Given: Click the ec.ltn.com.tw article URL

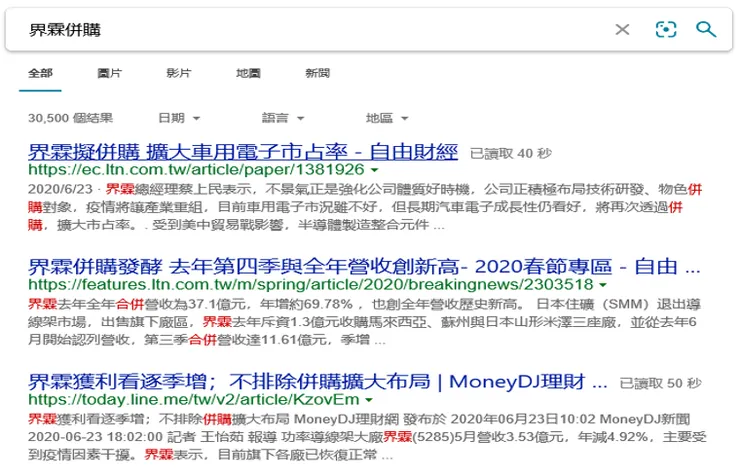Looking at the screenshot, I should [196, 169].
